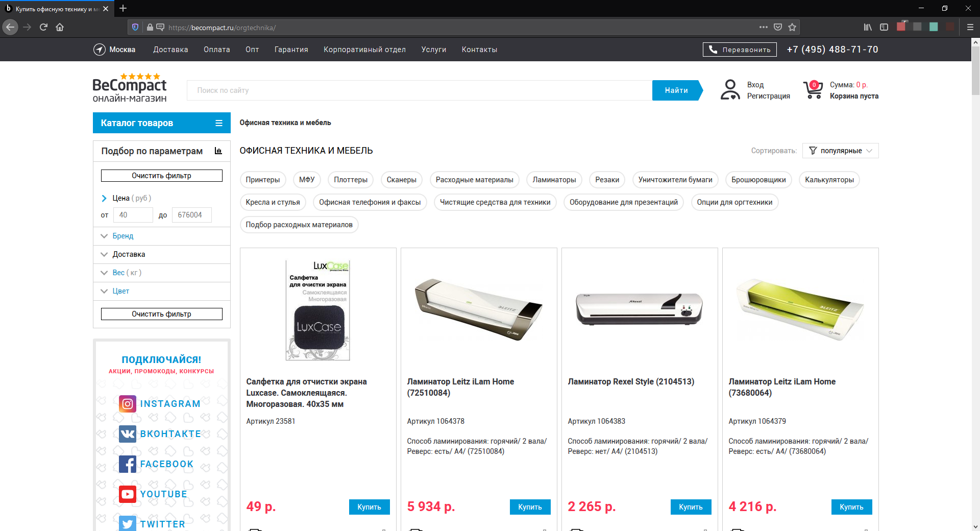Open page actions three-dots menu
The image size is (980, 531).
click(763, 27)
